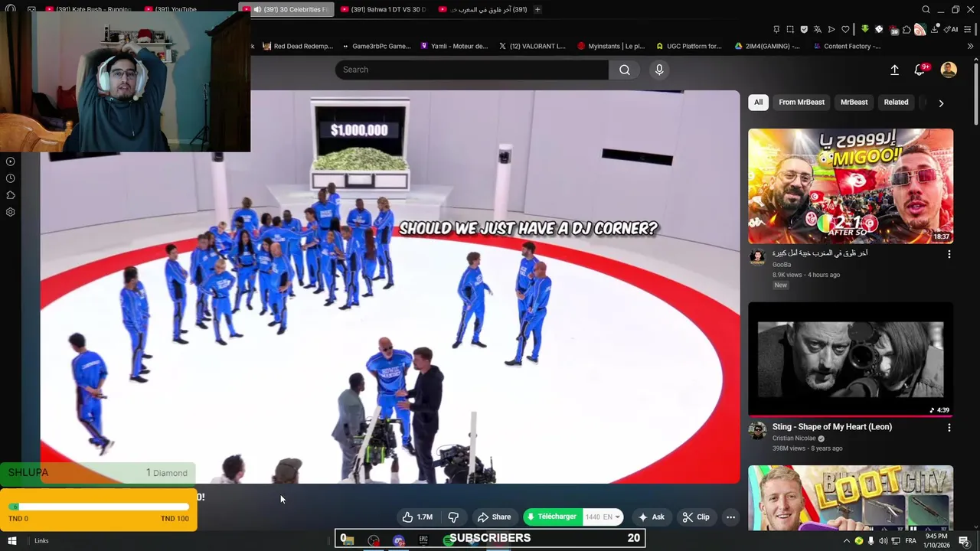Switch to the 9ahwa 1 DT VS 30 tab
Viewport: 980px width, 551px height.
coord(383,9)
